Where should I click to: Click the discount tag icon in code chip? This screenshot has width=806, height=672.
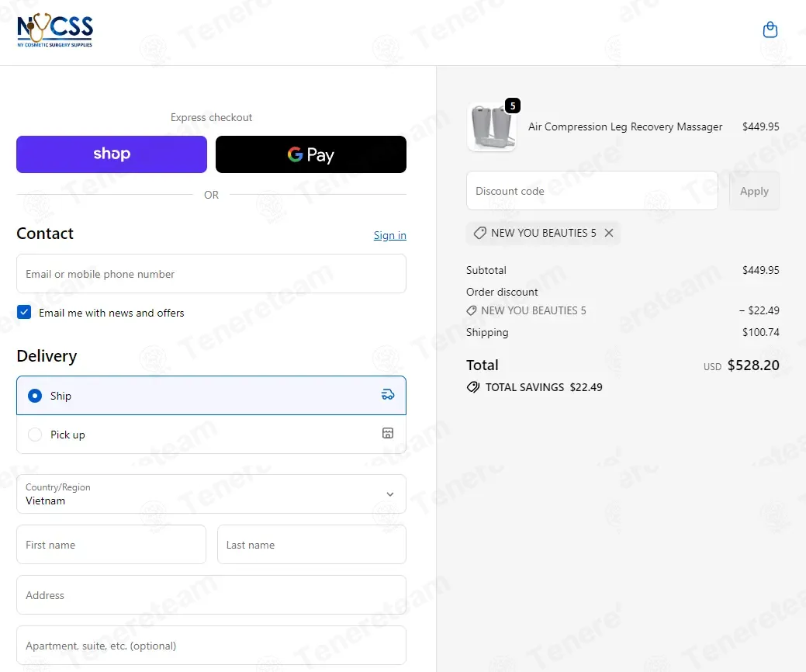pyautogui.click(x=479, y=233)
